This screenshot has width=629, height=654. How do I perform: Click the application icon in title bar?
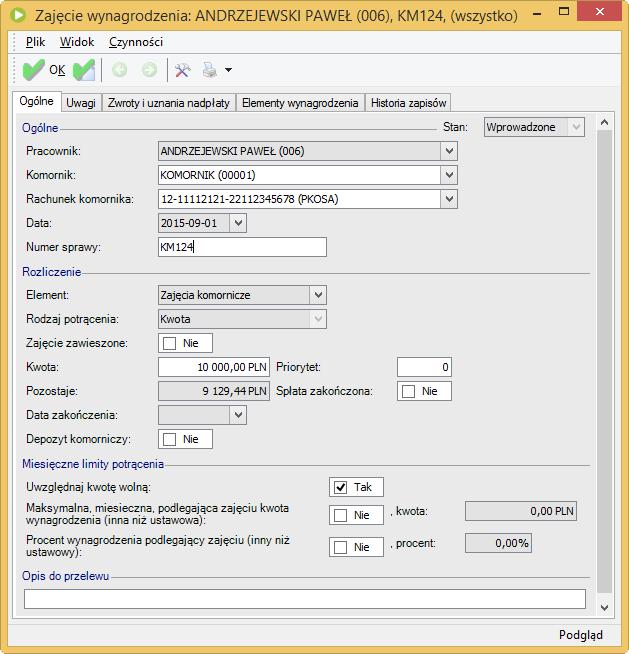point(18,15)
